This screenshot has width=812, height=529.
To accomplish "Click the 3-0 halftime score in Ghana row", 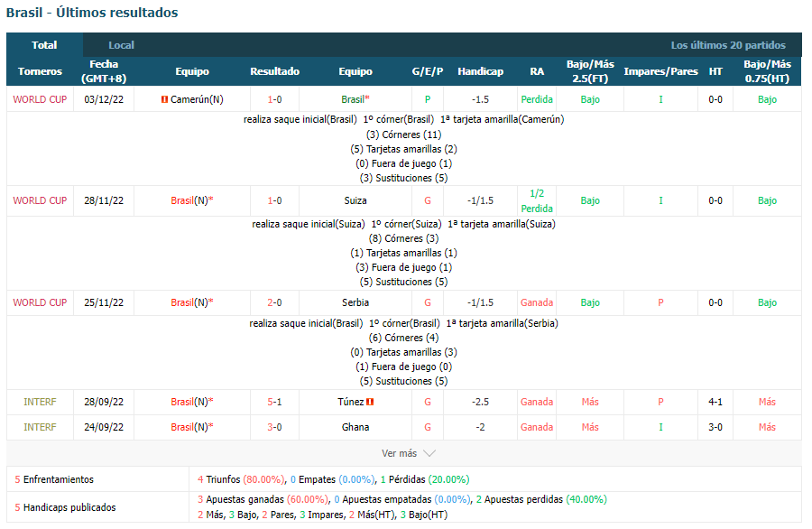I will coord(715,428).
